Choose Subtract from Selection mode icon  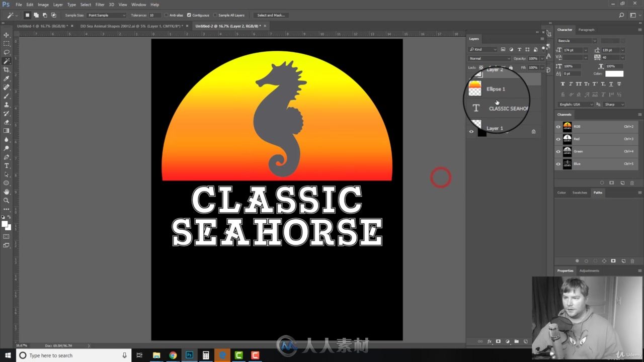(x=45, y=15)
